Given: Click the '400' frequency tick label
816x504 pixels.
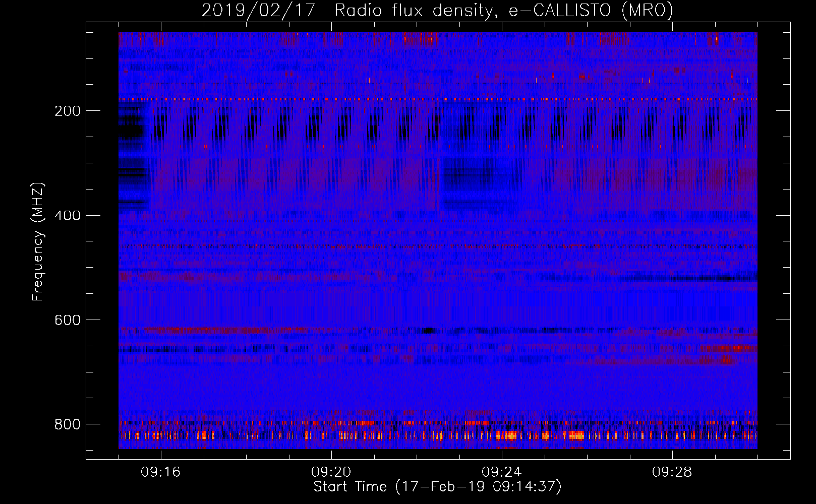Looking at the screenshot, I should [68, 216].
